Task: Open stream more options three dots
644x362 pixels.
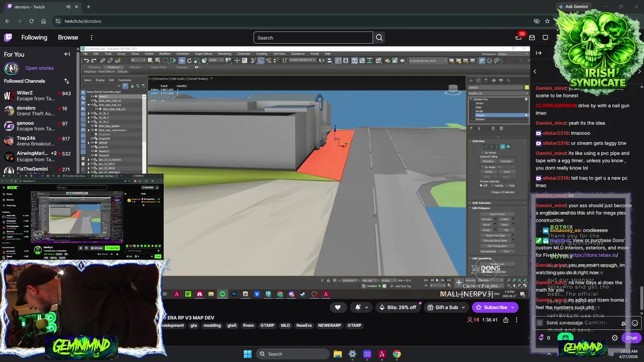Action: (516, 320)
